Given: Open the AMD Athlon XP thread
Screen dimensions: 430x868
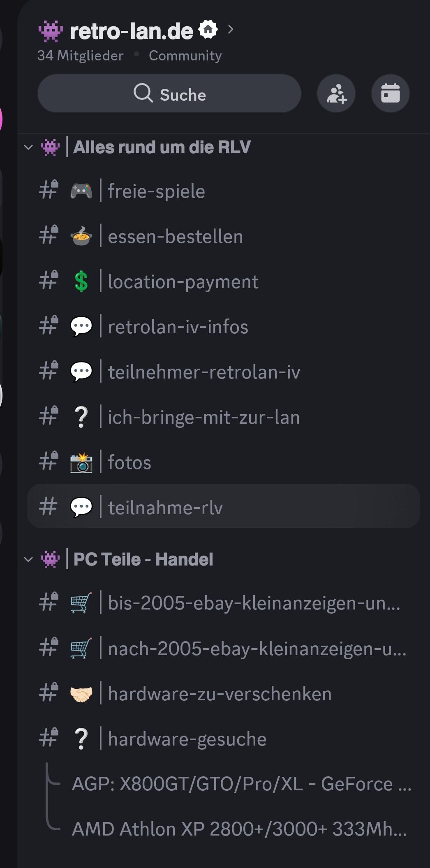Looking at the screenshot, I should click(239, 829).
